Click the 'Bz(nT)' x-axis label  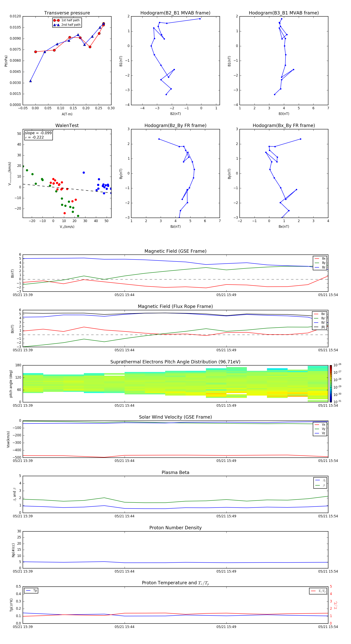pyautogui.click(x=175, y=227)
